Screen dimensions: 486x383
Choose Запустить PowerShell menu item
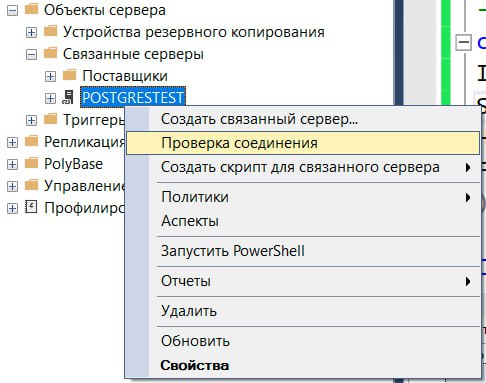[x=303, y=251]
